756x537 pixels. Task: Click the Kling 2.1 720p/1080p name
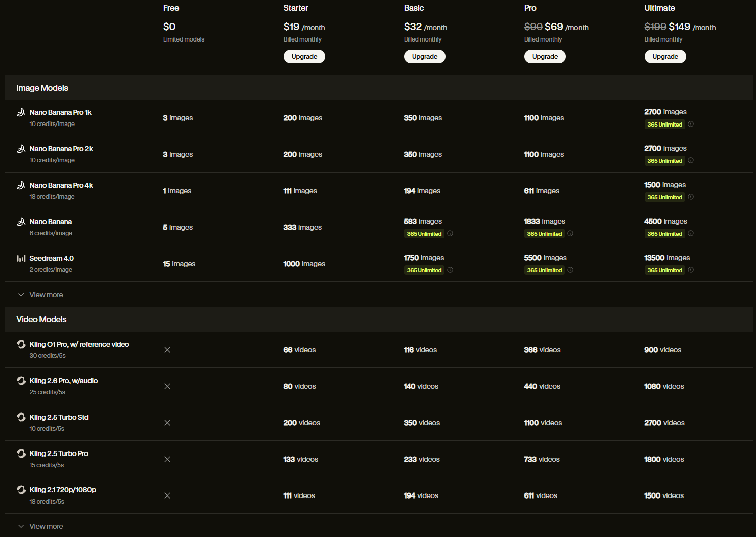pyautogui.click(x=63, y=490)
